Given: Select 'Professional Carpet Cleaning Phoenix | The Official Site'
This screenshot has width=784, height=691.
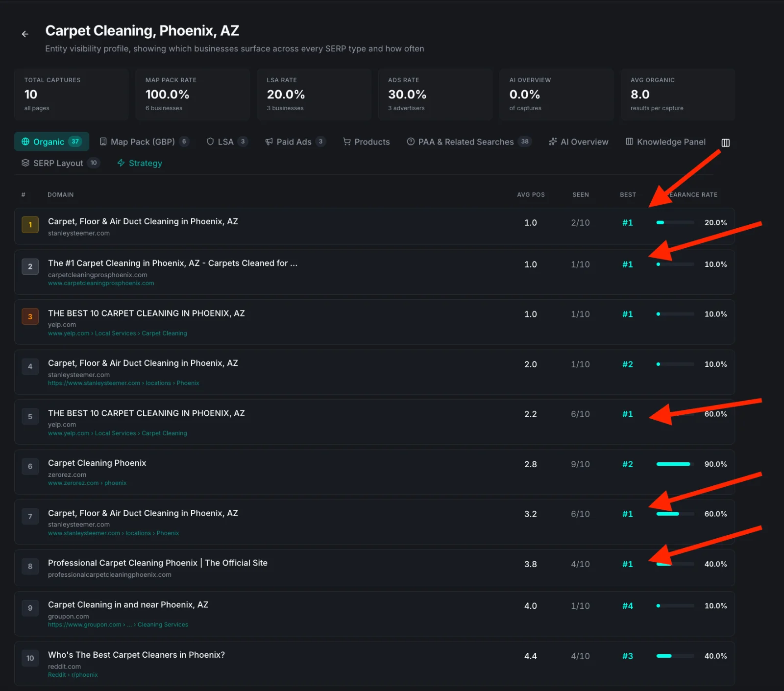Looking at the screenshot, I should coord(158,563).
